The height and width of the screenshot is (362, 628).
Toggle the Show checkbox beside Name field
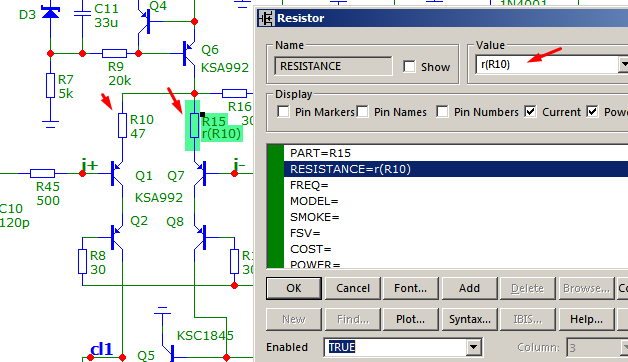pyautogui.click(x=409, y=66)
